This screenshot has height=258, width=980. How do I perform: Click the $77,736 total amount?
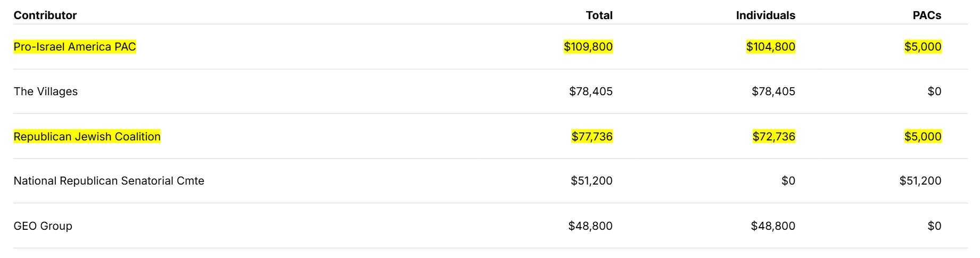click(x=592, y=137)
